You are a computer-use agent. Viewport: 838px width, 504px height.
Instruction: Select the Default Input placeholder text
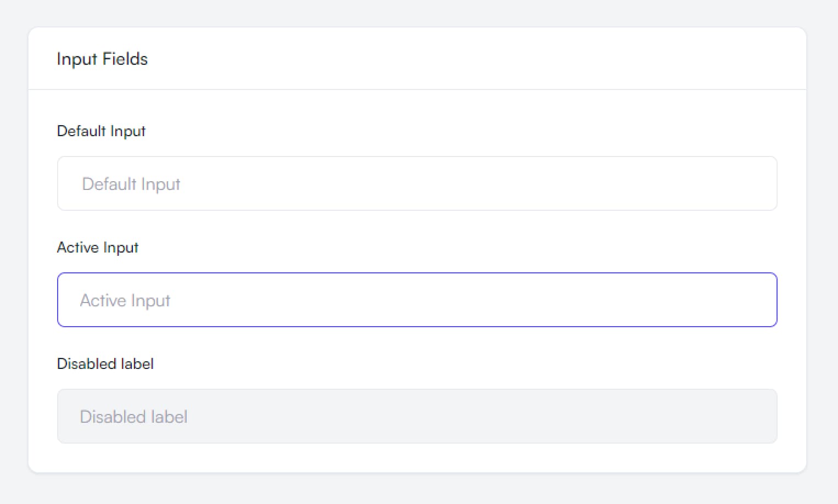tap(131, 184)
